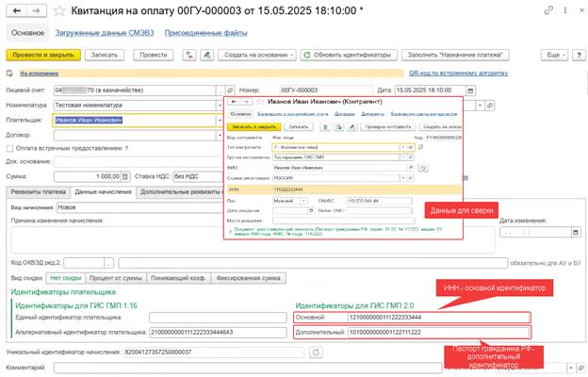Click the Причина изменения начисления text area
588x377 pixels.
(x=253, y=239)
